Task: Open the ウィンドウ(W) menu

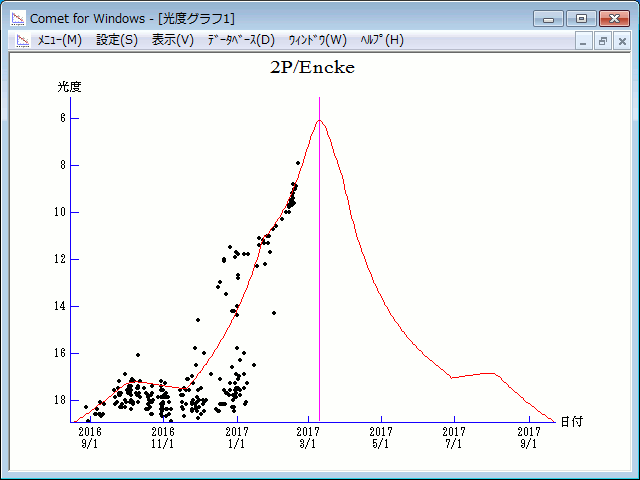Action: coord(318,40)
